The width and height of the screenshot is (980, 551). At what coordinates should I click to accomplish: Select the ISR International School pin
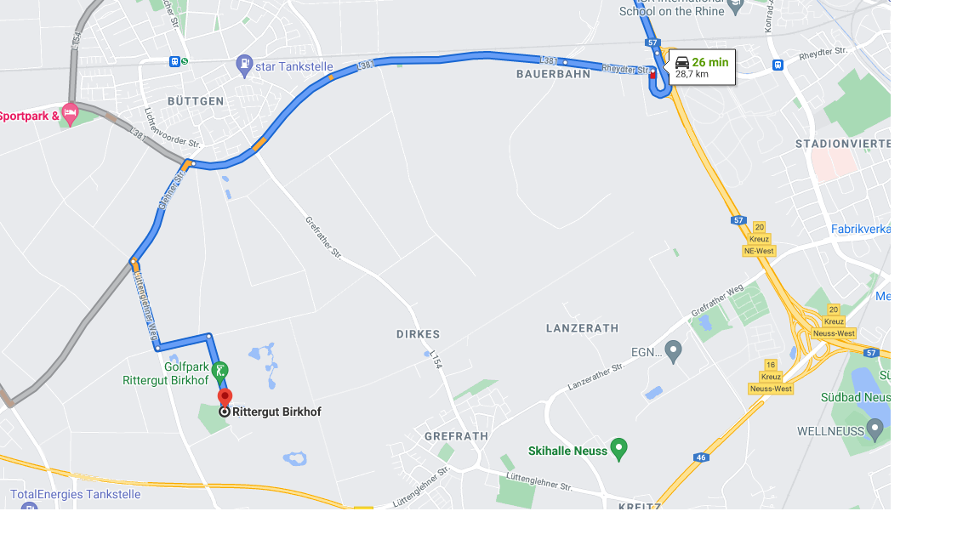pyautogui.click(x=736, y=7)
